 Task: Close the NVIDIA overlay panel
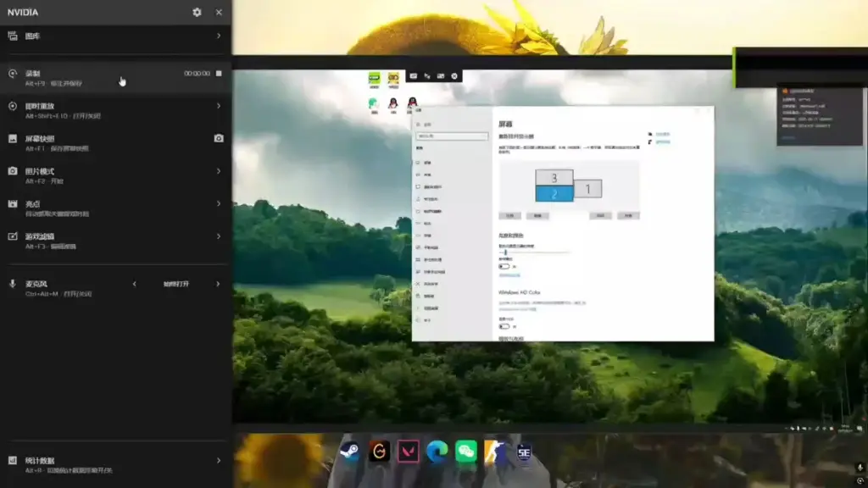pyautogui.click(x=219, y=12)
